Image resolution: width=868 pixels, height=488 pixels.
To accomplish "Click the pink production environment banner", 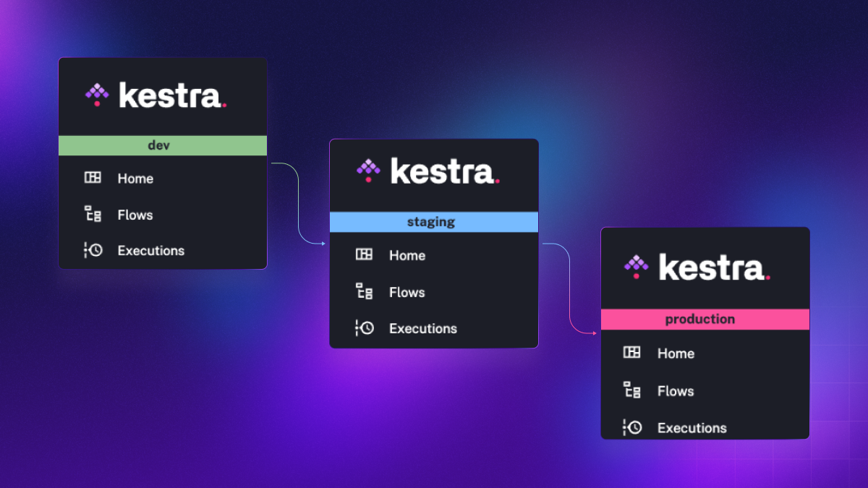I will click(x=705, y=319).
